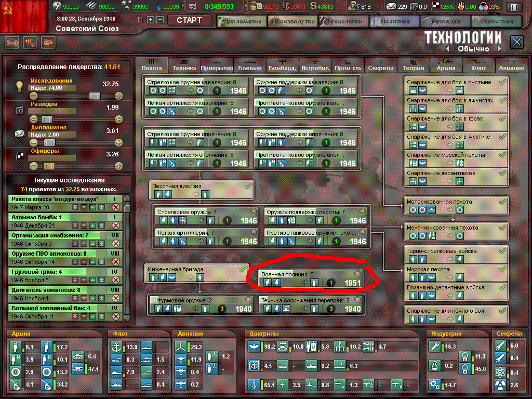
Task: Click the pause icon beside the date
Action: tap(140, 20)
